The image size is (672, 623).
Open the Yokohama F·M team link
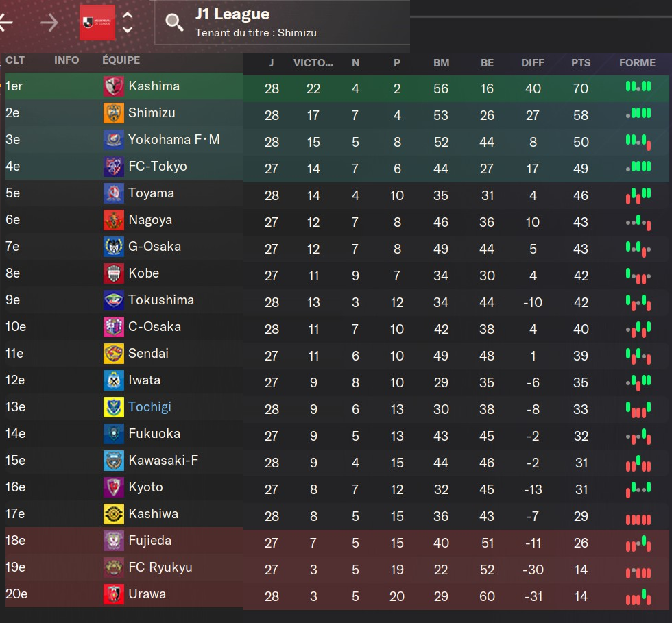tap(173, 140)
